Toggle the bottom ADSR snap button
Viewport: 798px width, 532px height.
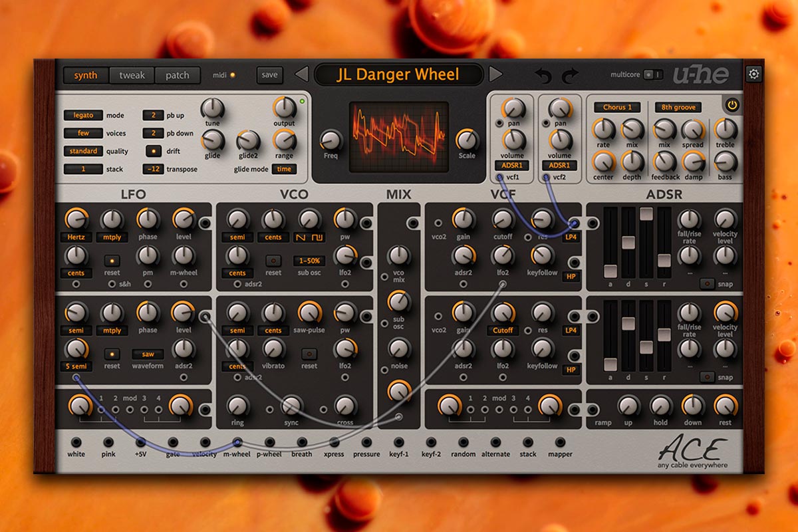point(707,377)
